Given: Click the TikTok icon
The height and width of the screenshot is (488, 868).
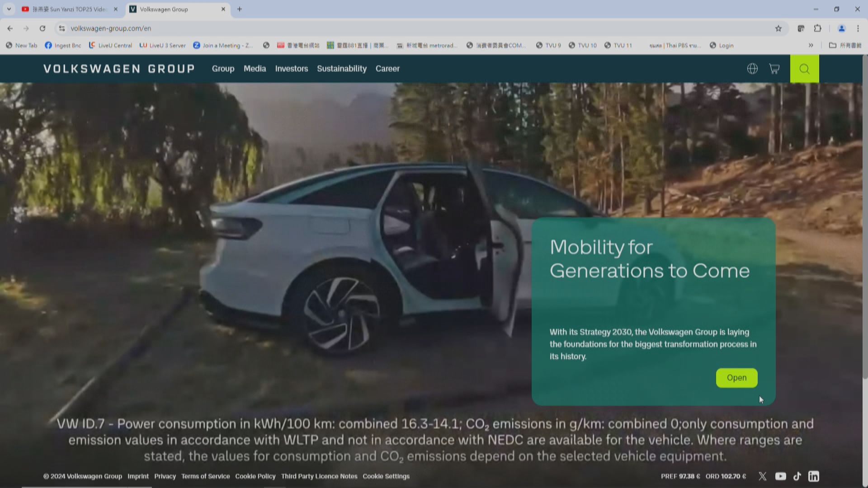Looking at the screenshot, I should pos(797,476).
